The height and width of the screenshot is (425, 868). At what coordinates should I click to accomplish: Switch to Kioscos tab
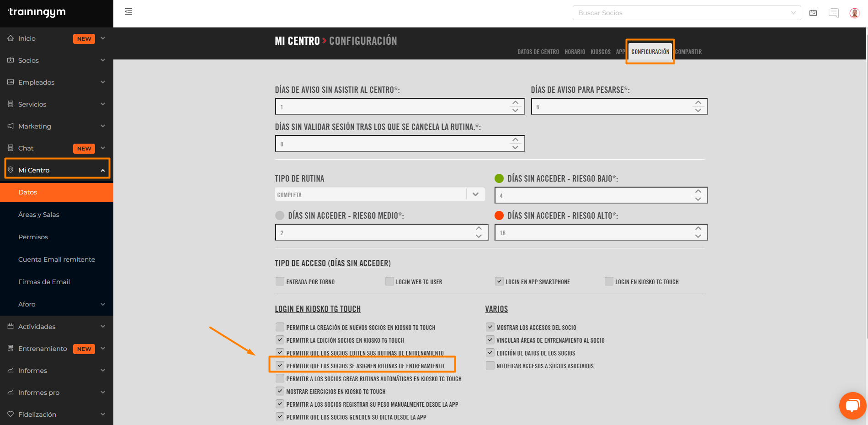coord(601,52)
